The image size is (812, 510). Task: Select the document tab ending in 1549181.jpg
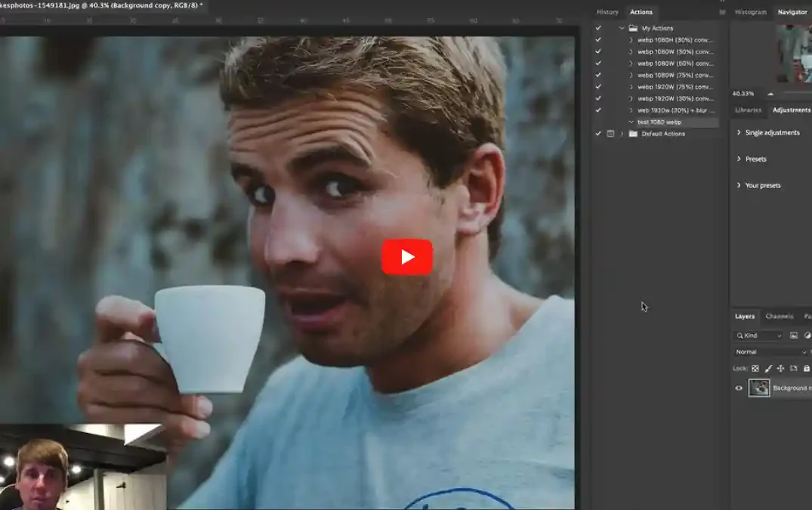(x=101, y=5)
